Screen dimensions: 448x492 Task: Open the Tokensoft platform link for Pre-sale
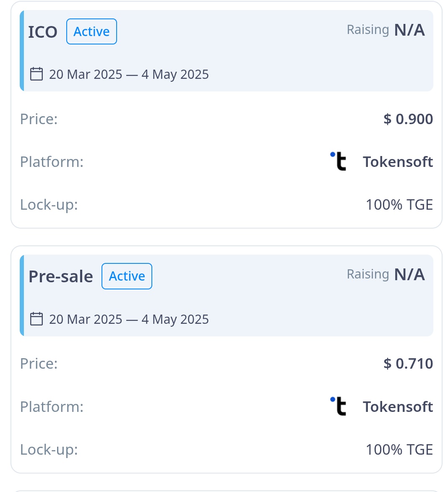398,407
